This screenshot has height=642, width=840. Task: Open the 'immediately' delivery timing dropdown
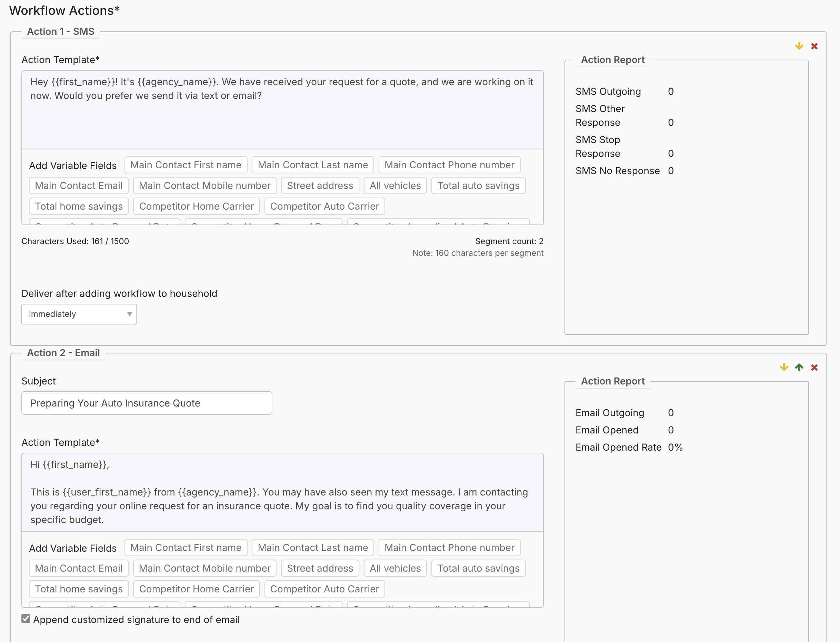(79, 314)
